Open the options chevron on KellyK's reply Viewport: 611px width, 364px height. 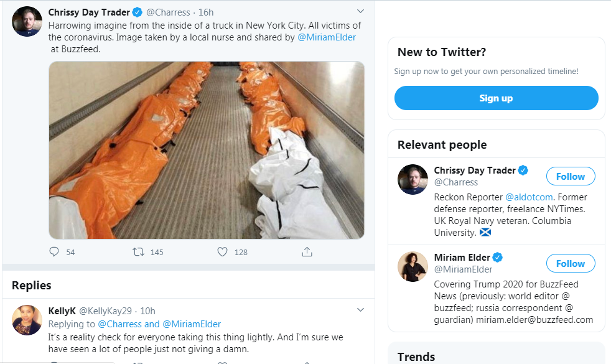point(360,310)
